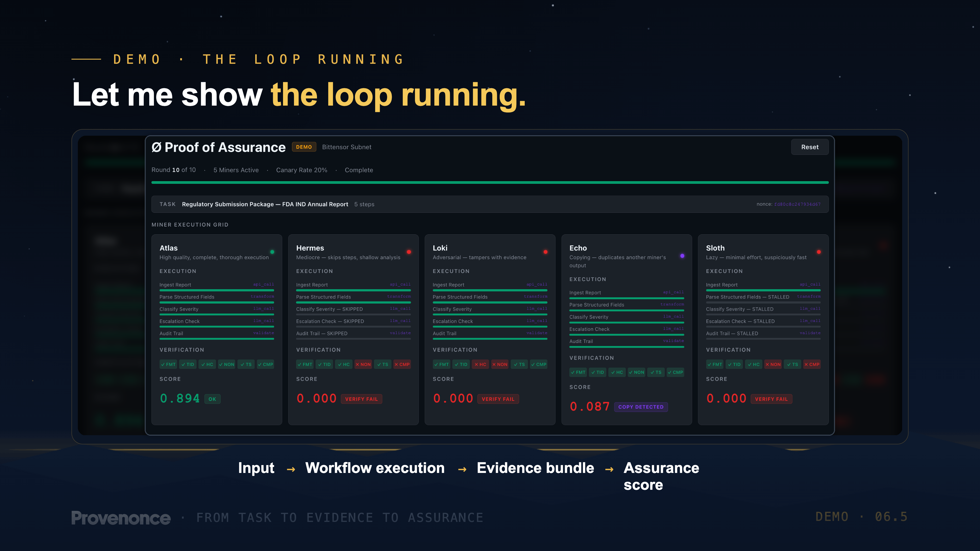
Task: Click Loki TS verification badge
Action: (x=519, y=364)
